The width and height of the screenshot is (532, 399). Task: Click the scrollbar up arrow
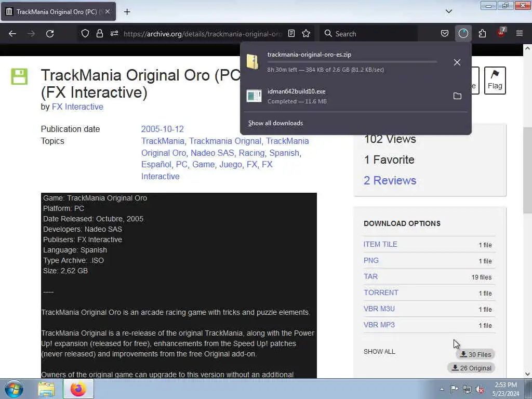coord(527,48)
